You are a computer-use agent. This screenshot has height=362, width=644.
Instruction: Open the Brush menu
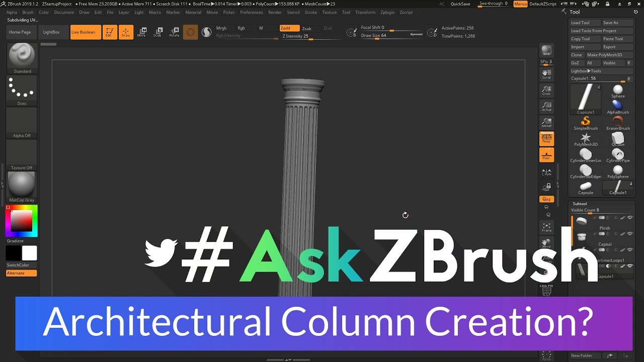tap(28, 12)
